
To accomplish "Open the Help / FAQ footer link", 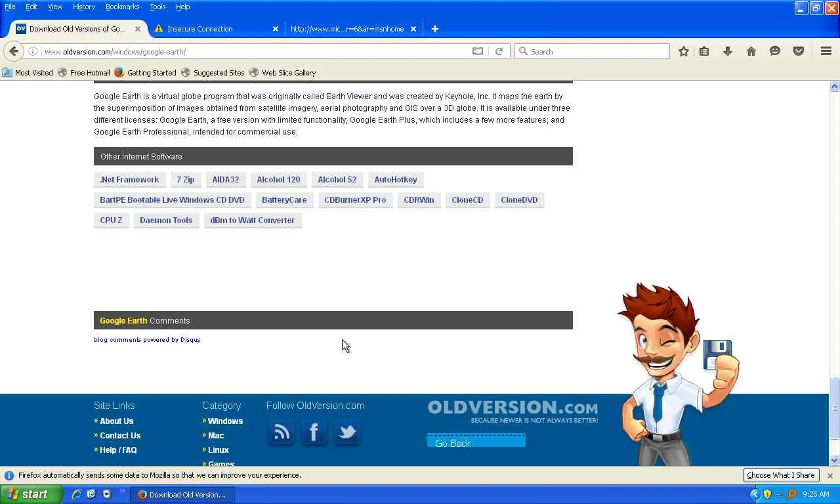I will click(x=118, y=450).
